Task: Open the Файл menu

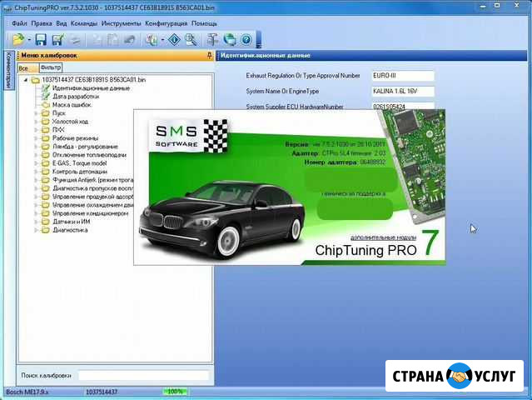Action: [x=19, y=23]
